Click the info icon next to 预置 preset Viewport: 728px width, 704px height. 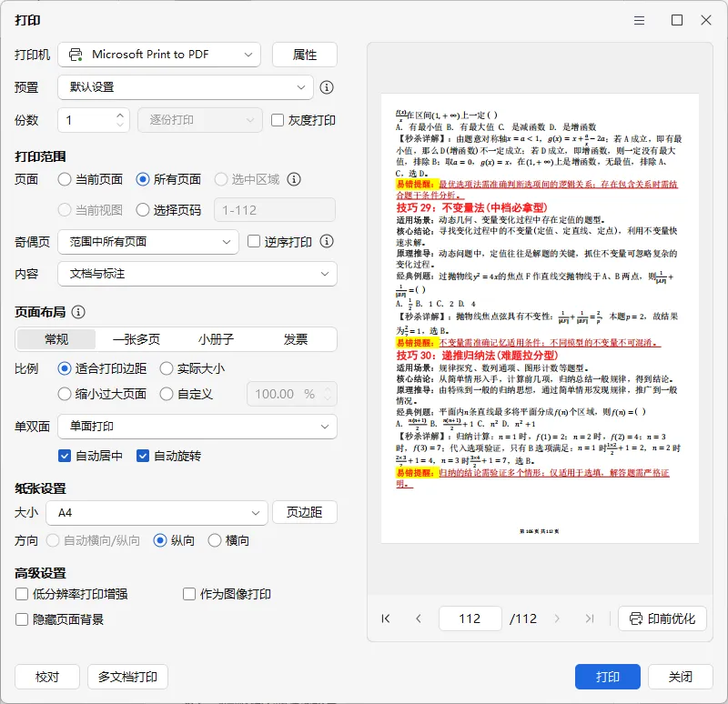pyautogui.click(x=327, y=87)
